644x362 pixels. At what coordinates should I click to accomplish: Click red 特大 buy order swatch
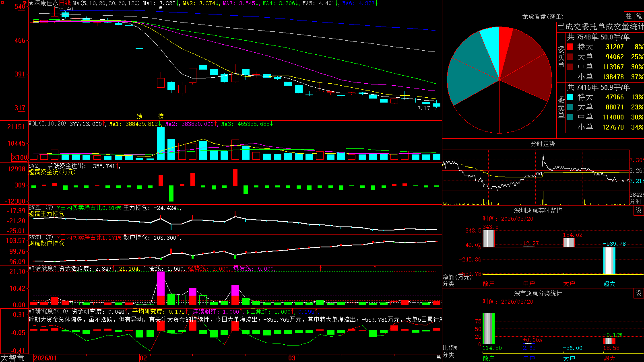(570, 47)
